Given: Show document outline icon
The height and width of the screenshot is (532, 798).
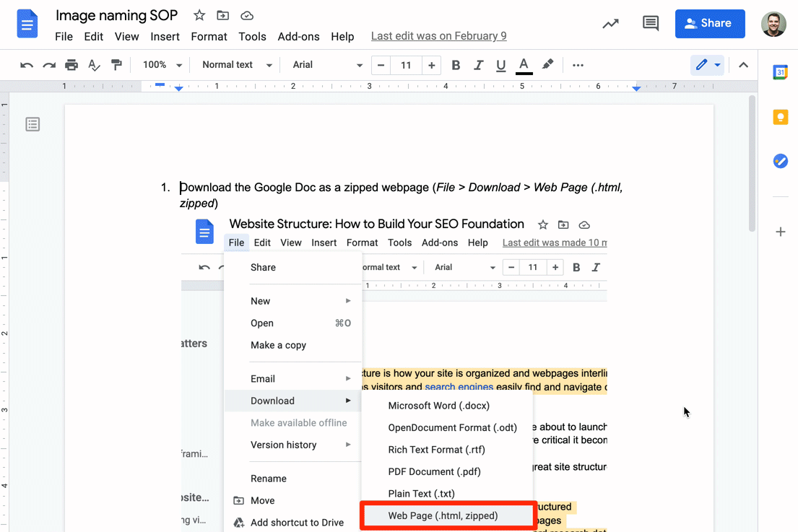Looking at the screenshot, I should pos(32,124).
